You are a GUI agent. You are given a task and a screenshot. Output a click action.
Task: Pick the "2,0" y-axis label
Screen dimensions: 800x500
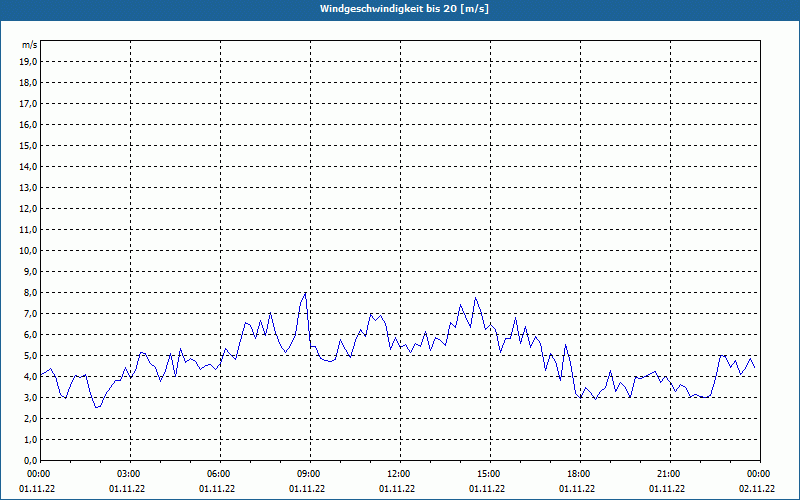tap(31, 418)
